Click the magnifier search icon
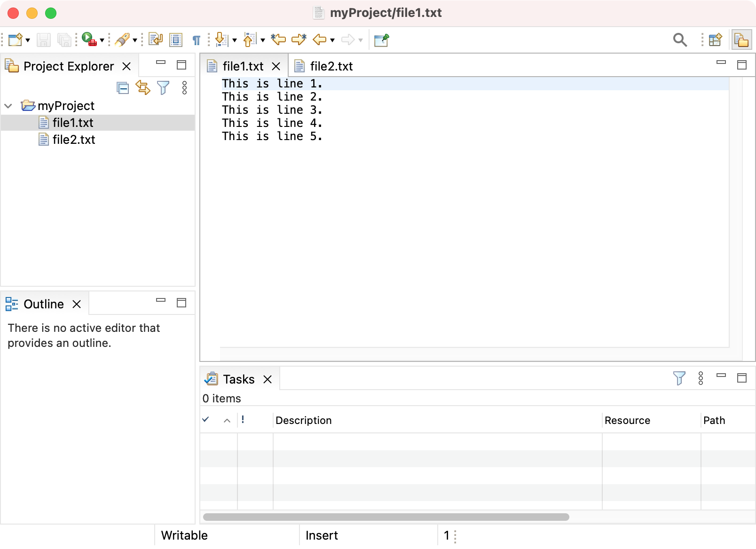 pyautogui.click(x=680, y=40)
